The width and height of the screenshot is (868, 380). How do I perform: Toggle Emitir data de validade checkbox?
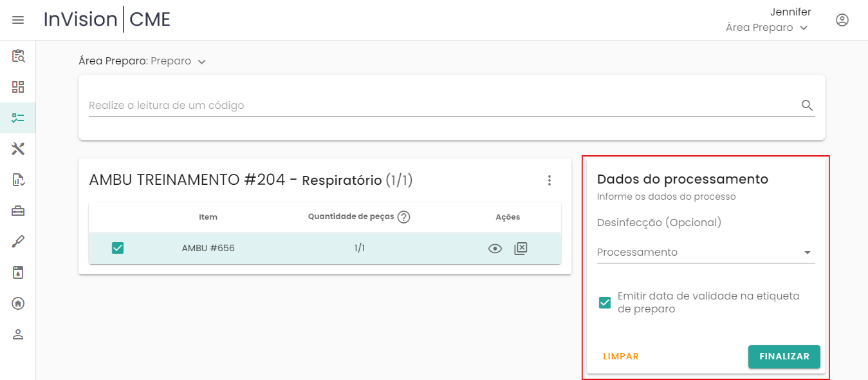tap(604, 303)
